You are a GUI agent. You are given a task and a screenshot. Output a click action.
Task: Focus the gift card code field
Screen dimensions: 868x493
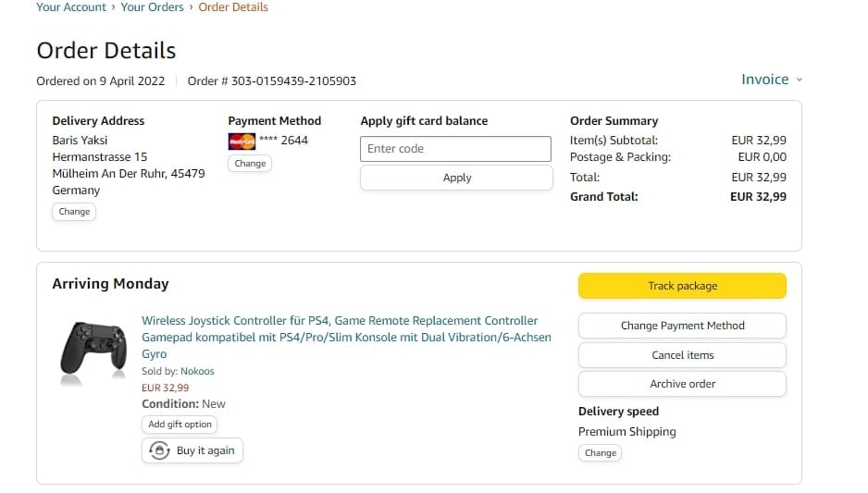[x=455, y=149]
